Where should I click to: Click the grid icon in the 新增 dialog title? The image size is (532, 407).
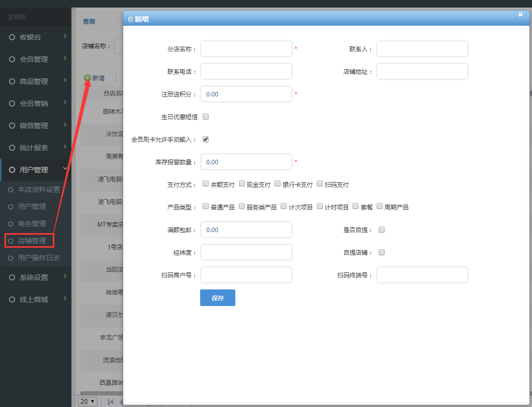130,19
